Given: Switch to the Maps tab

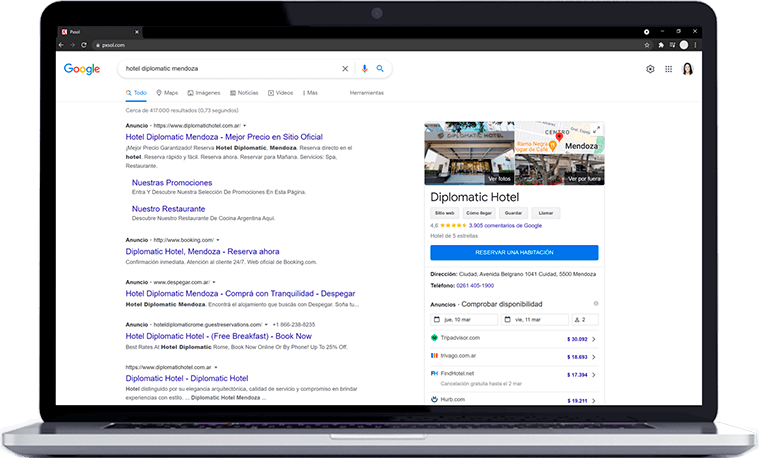Looking at the screenshot, I should 167,92.
